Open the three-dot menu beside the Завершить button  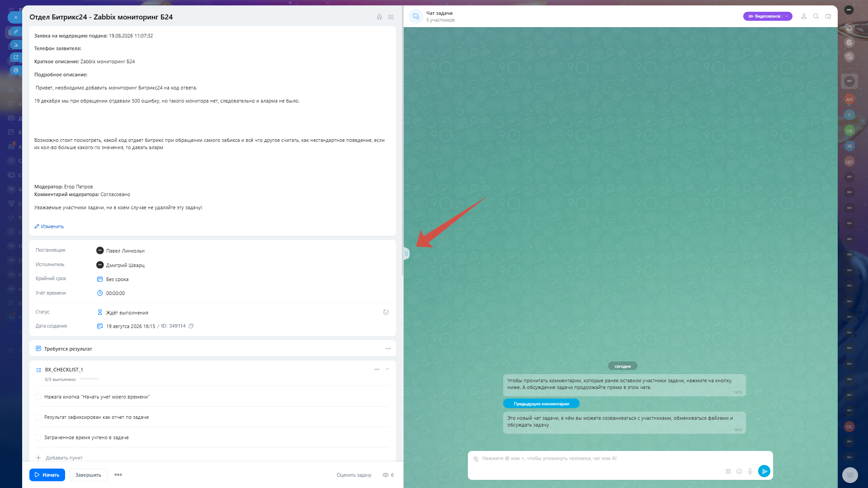click(x=118, y=475)
